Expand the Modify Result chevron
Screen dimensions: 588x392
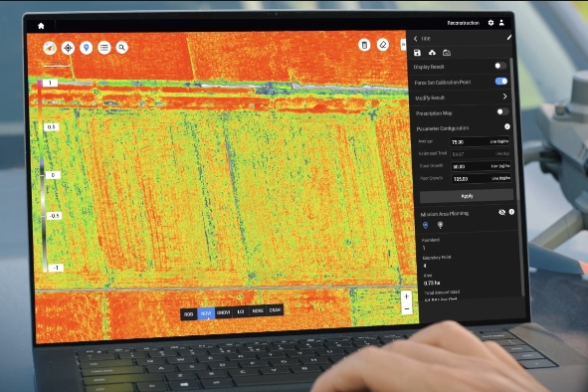click(x=504, y=97)
